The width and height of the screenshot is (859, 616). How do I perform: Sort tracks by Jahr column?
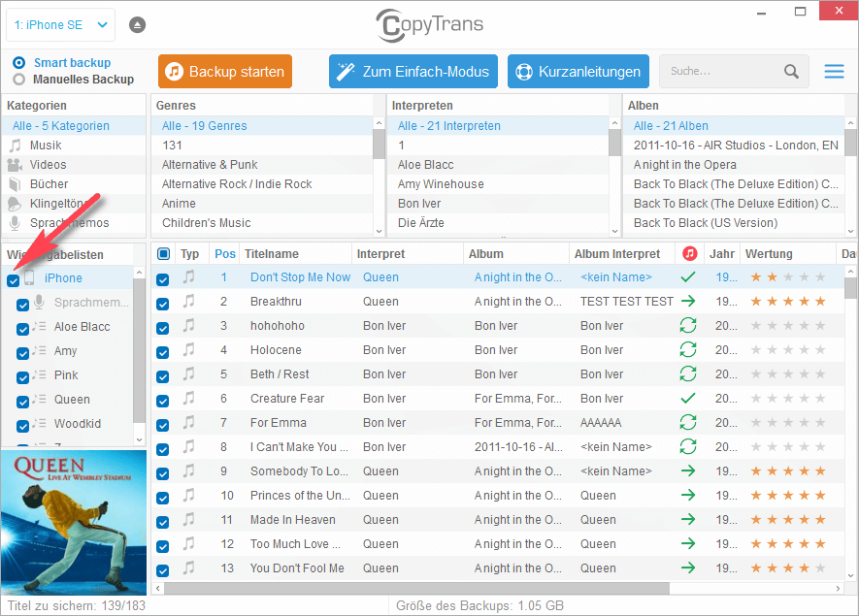pyautogui.click(x=721, y=254)
